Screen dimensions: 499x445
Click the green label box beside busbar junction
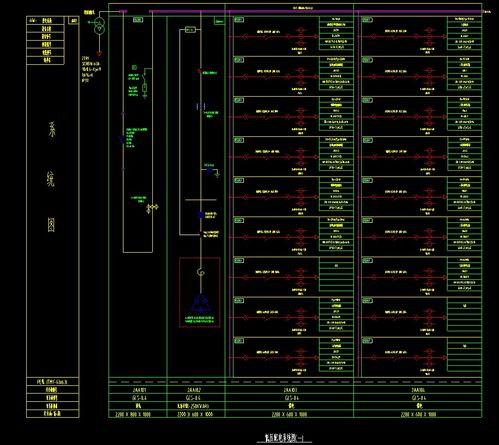tap(219, 21)
